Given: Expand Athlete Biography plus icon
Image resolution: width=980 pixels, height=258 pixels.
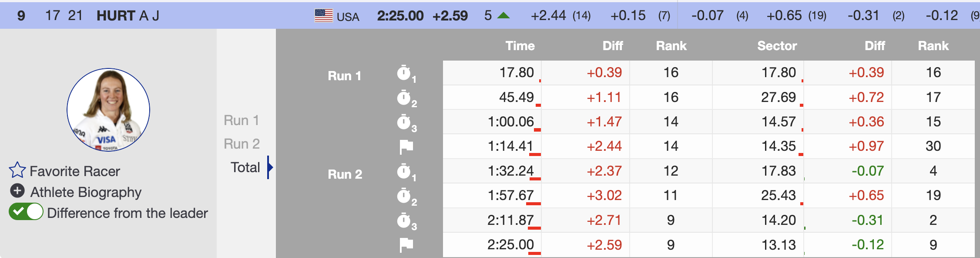Looking at the screenshot, I should [17, 191].
